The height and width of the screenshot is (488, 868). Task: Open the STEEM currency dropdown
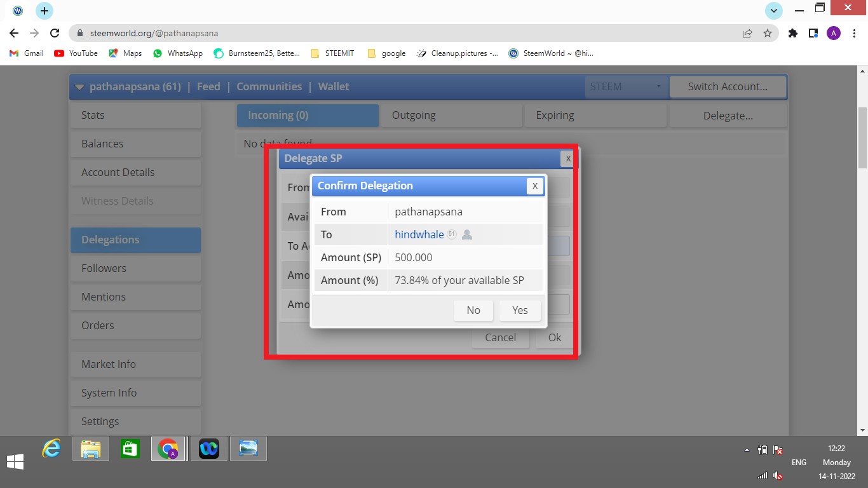tap(625, 86)
